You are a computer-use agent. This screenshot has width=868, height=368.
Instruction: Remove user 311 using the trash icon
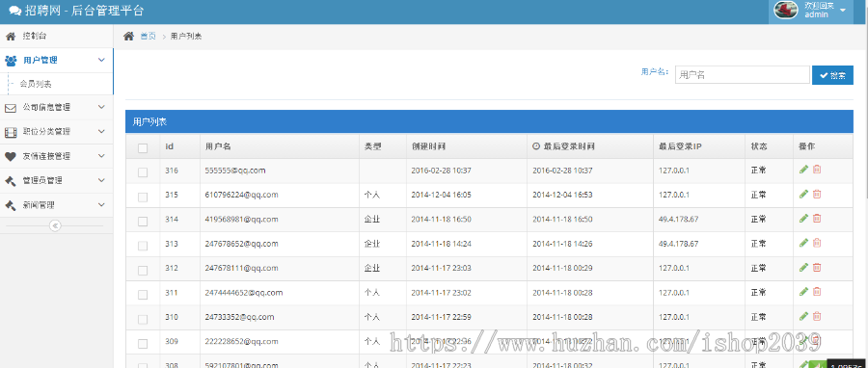point(817,292)
